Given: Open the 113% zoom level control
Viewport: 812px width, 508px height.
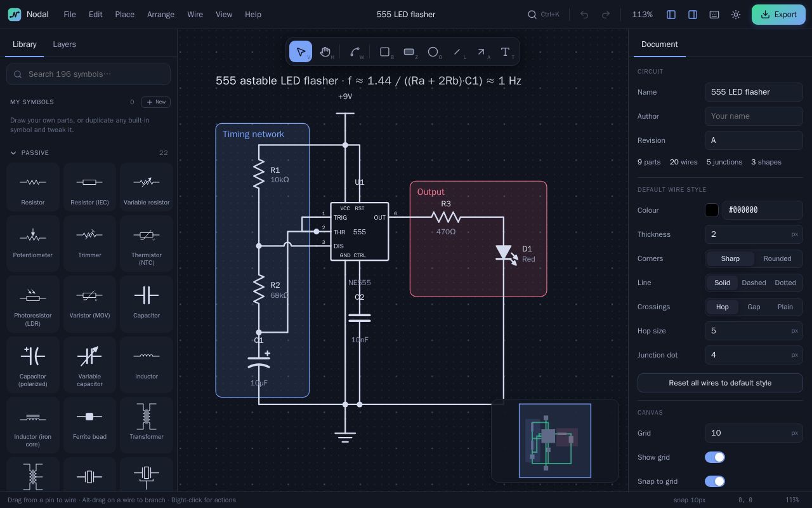Looking at the screenshot, I should (643, 15).
